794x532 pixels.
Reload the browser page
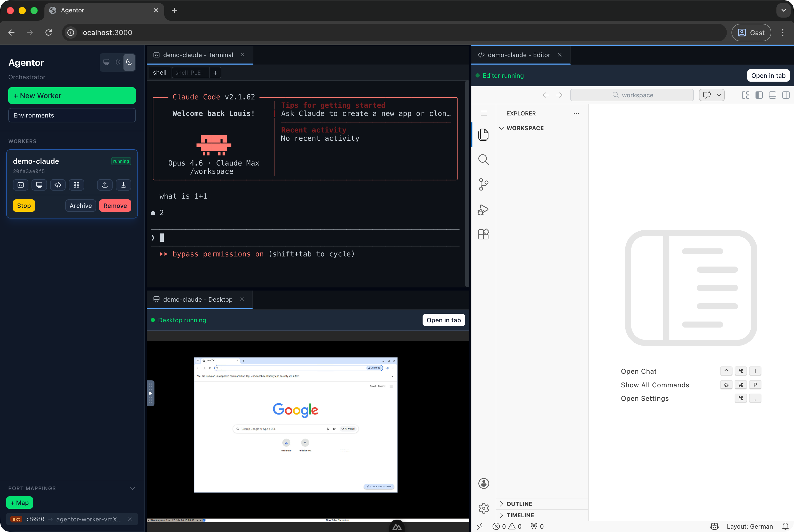coord(49,33)
